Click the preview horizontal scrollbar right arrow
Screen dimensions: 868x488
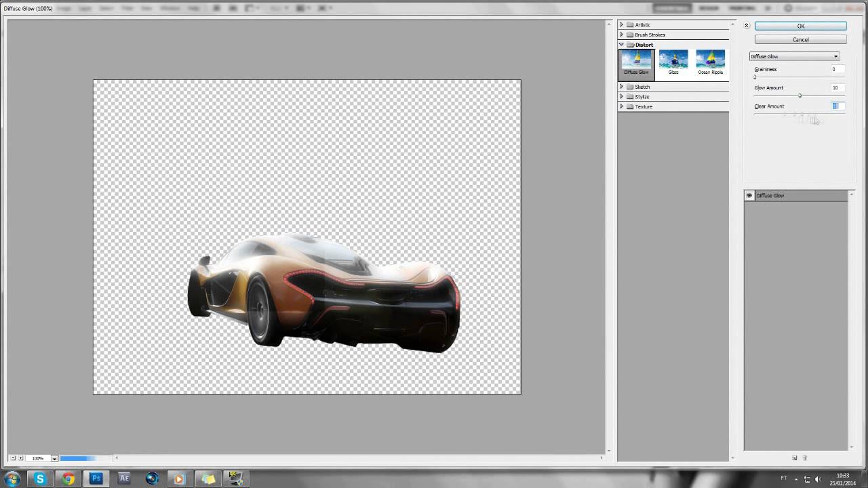[x=601, y=458]
